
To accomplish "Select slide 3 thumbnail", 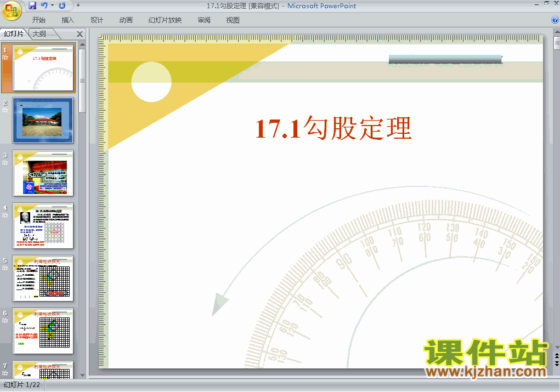I will 43,173.
